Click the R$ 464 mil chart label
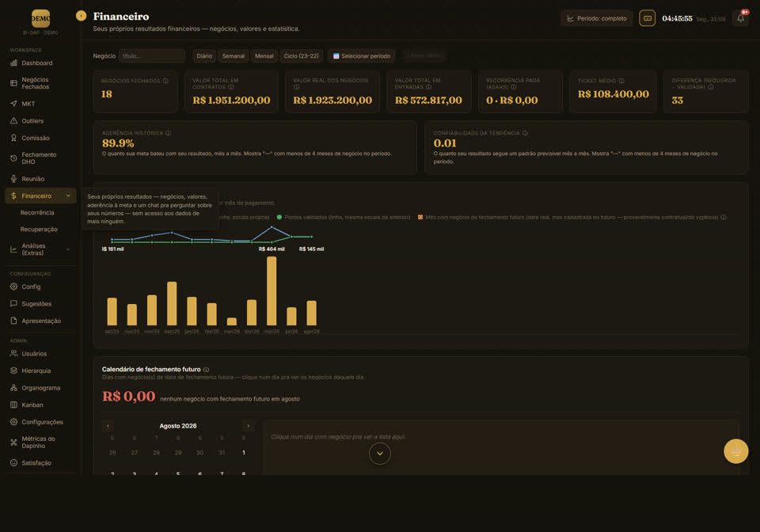The height and width of the screenshot is (532, 760). [272, 249]
